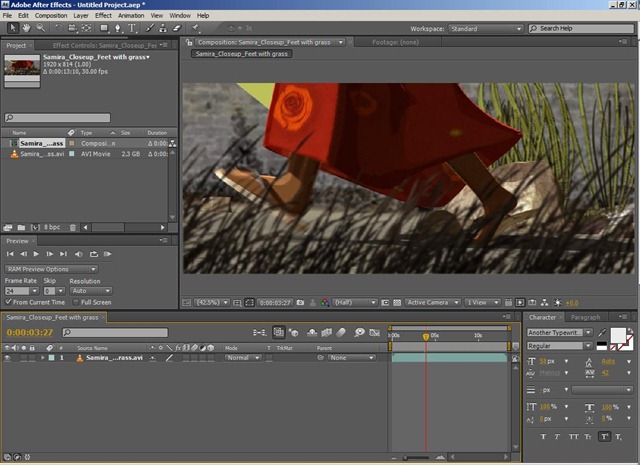Screen dimensions: 640x465
Task: Open RAM Preview Options dropdown
Action: click(x=51, y=269)
